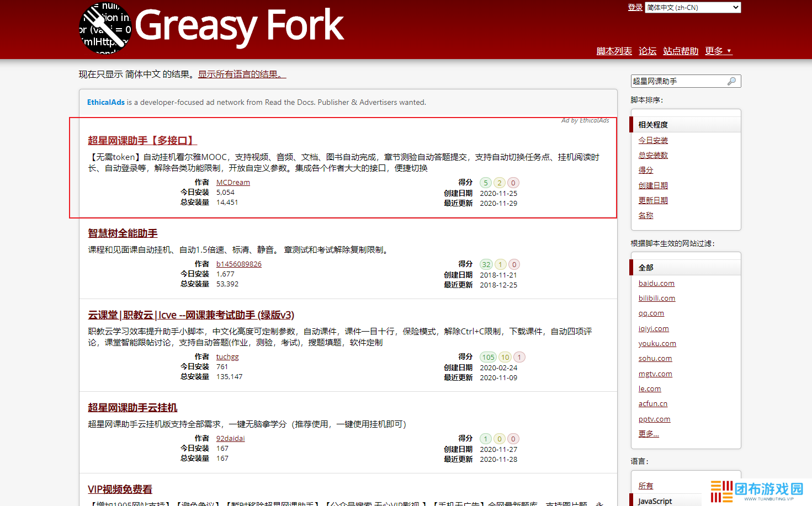812x506 pixels.
Task: Click the Greasy Fork logo icon
Action: [105, 28]
